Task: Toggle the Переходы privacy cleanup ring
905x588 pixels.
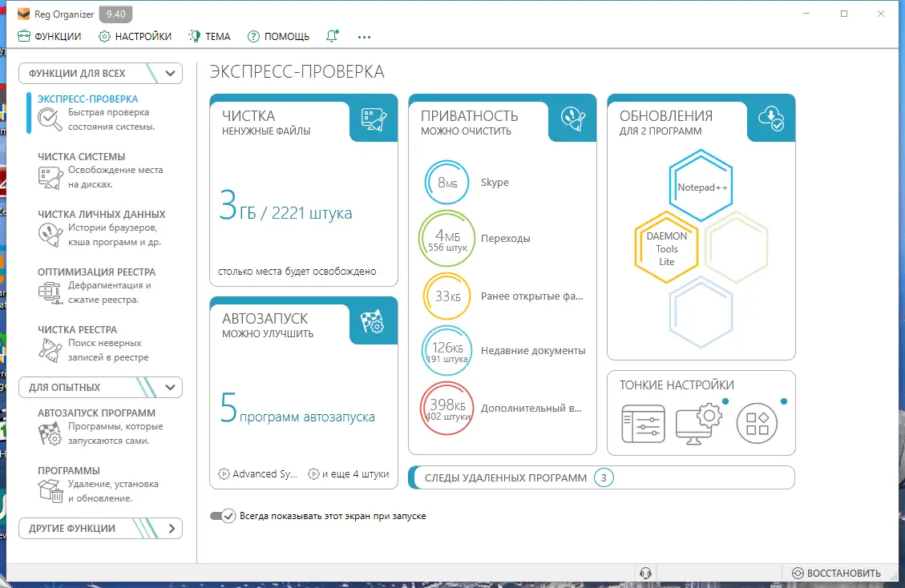Action: pos(446,238)
